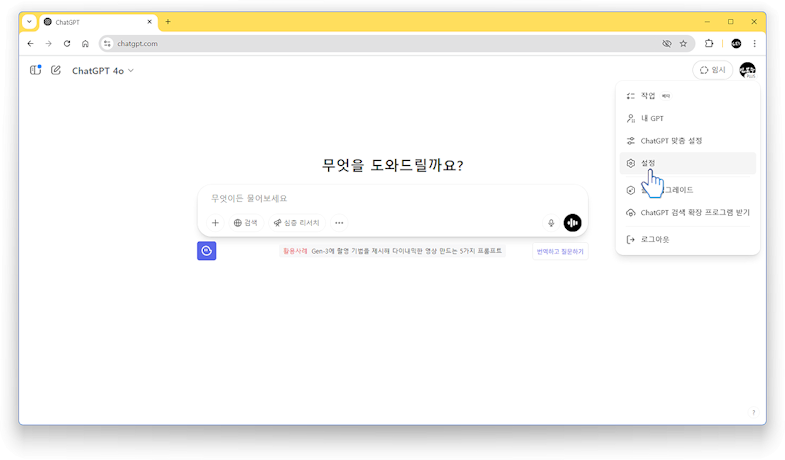Enable temporary chat (임시) button
Viewport: 785px width, 460px height.
pyautogui.click(x=712, y=70)
